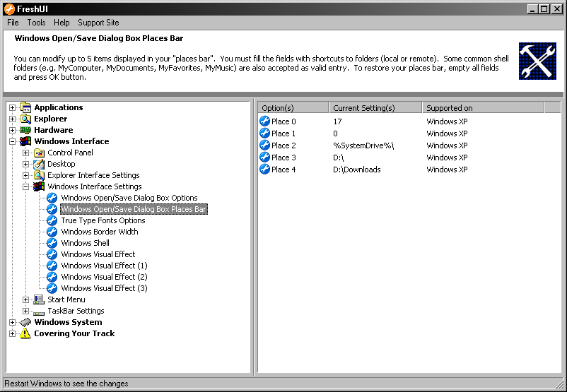Click wrench icon beside Windows Border Width
Screen dimensions: 567x392
[x=52, y=232]
